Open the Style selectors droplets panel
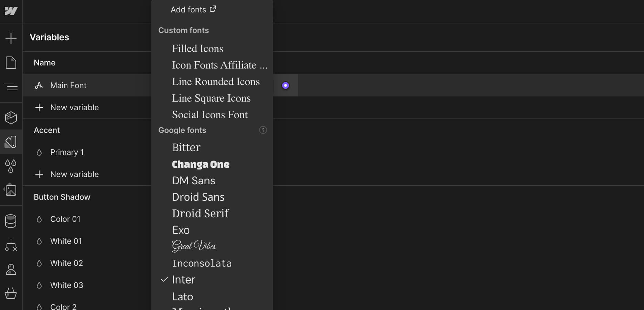 coord(11,166)
